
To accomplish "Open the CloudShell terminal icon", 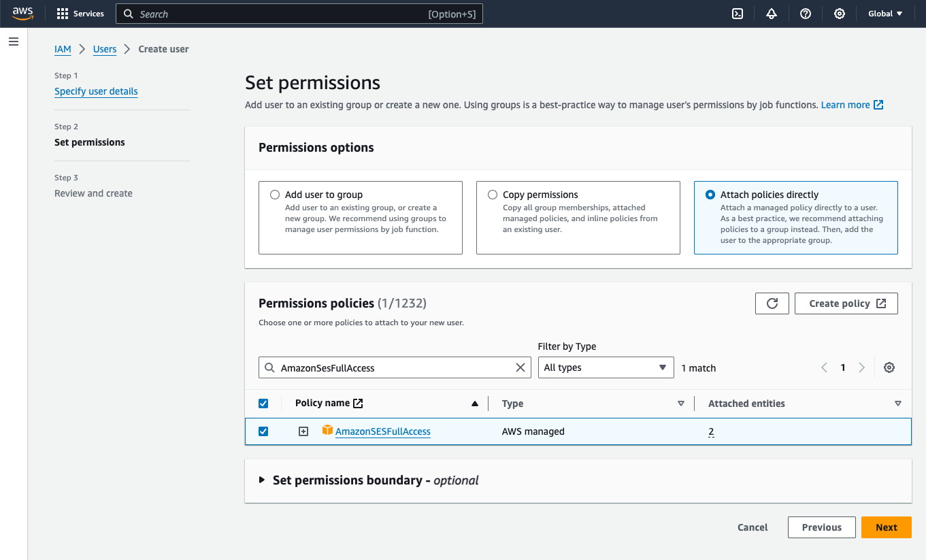I will [x=738, y=14].
